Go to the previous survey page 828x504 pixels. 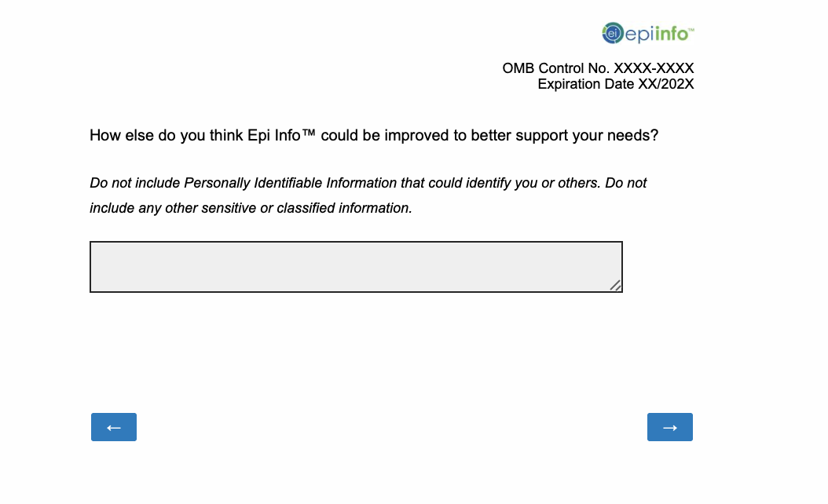tap(114, 427)
